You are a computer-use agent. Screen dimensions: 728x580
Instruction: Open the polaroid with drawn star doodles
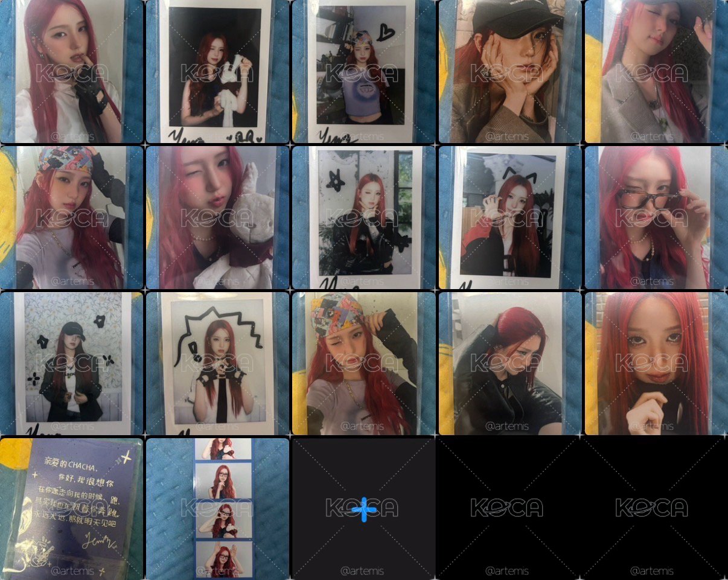[363, 217]
